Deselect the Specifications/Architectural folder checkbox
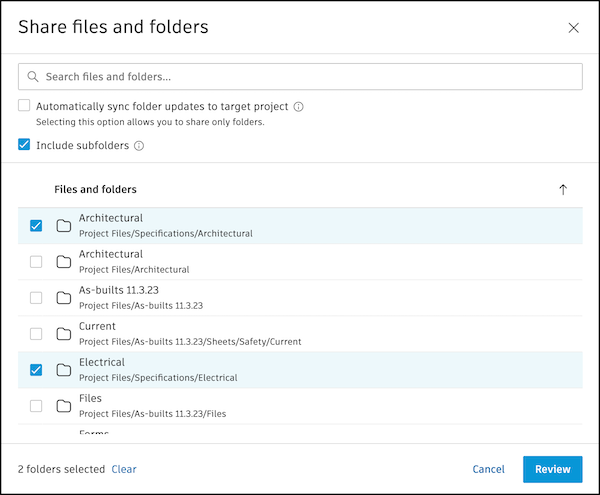Image resolution: width=600 pixels, height=495 pixels. click(36, 226)
